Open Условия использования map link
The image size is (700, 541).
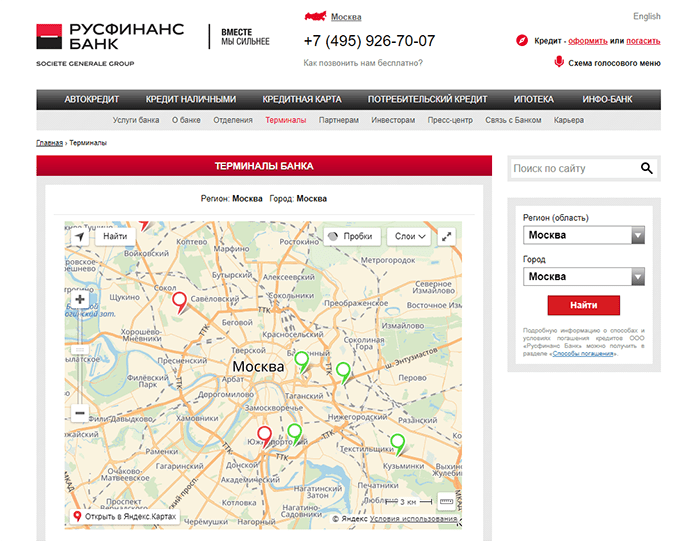(413, 519)
